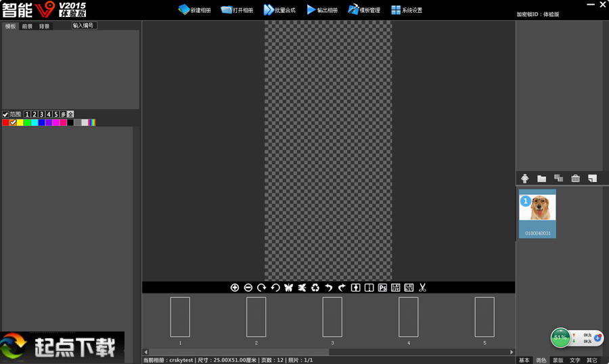
Task: Select range filter 2
Action: 35,114
